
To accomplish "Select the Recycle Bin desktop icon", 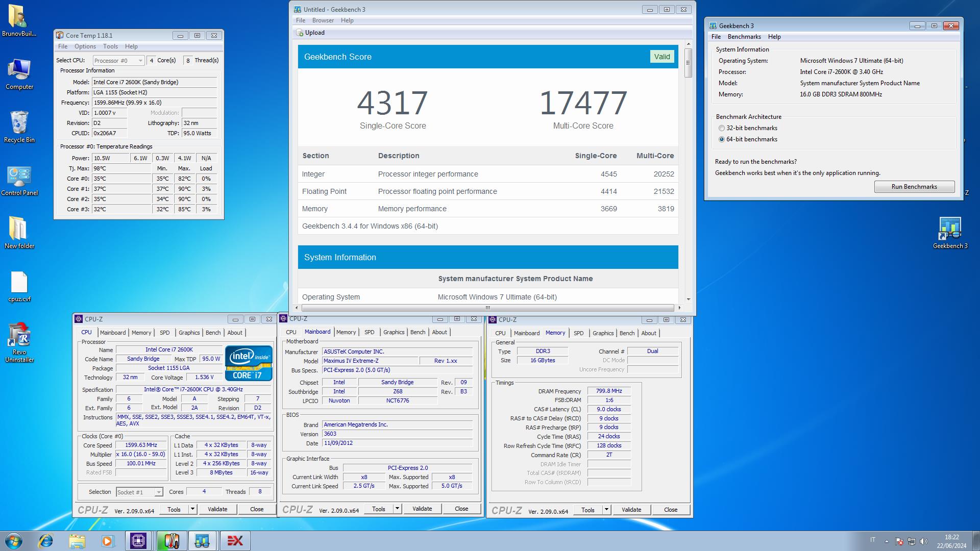I will [19, 127].
